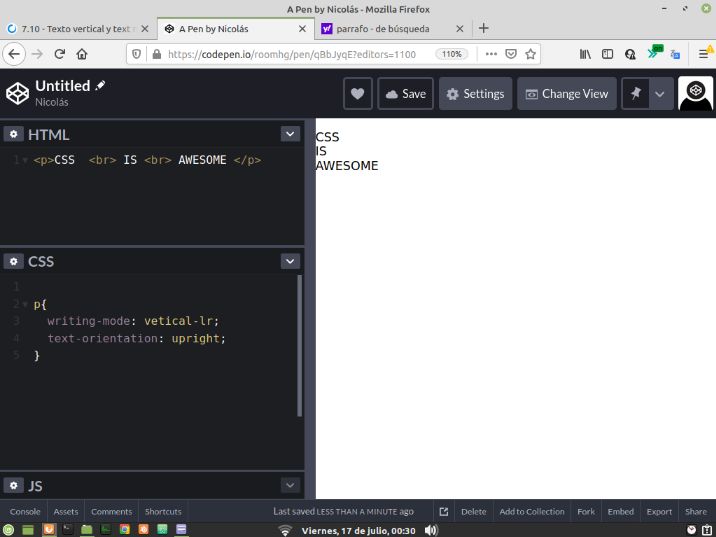The height and width of the screenshot is (537, 716).
Task: Expand HTML editor options dropdown
Action: (x=290, y=134)
